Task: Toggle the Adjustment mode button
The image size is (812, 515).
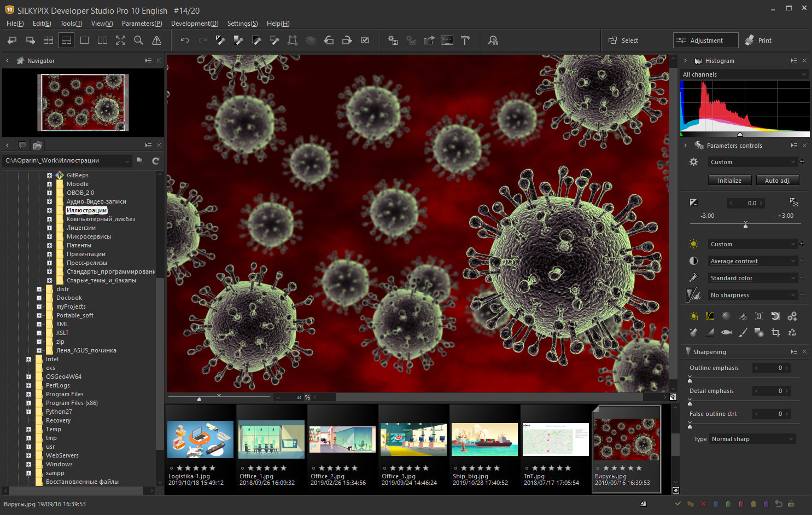Action: 705,40
